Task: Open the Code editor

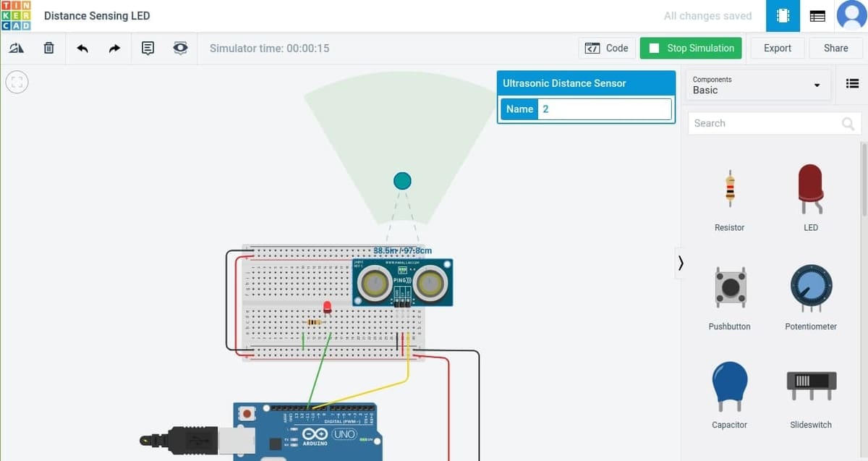Action: click(607, 48)
